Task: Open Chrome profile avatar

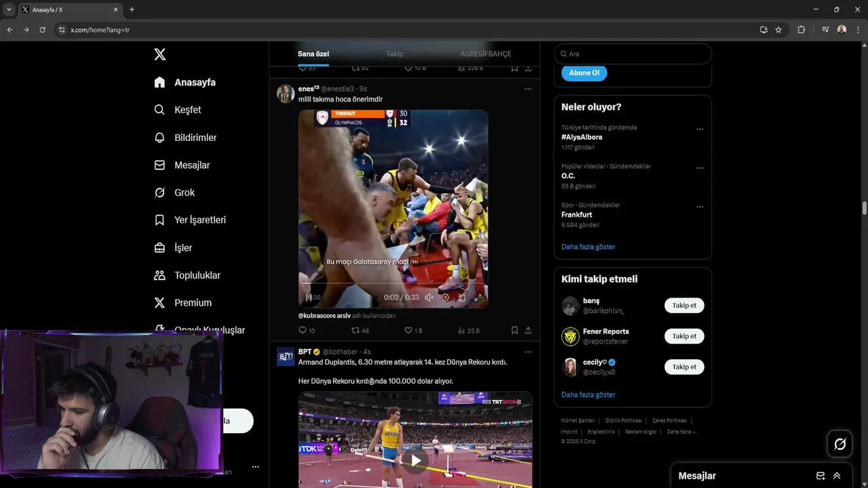Action: [842, 30]
